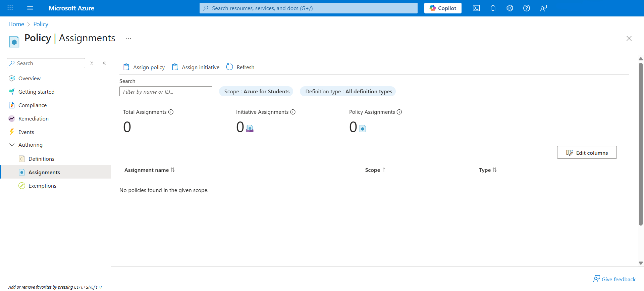Close the Policy Assignments blade

(x=629, y=38)
